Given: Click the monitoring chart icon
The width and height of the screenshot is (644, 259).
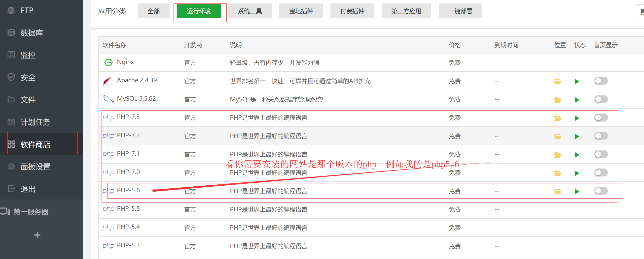Looking at the screenshot, I should [11, 55].
